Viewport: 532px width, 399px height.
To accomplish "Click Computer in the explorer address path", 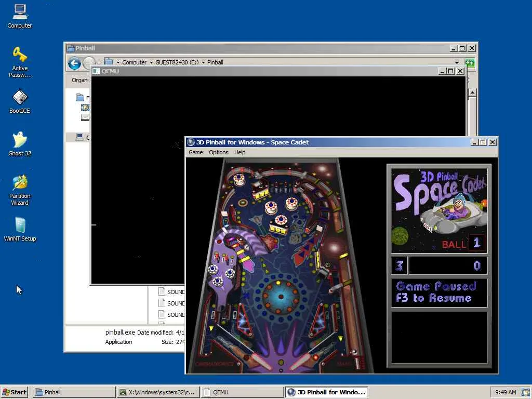I will pos(135,62).
